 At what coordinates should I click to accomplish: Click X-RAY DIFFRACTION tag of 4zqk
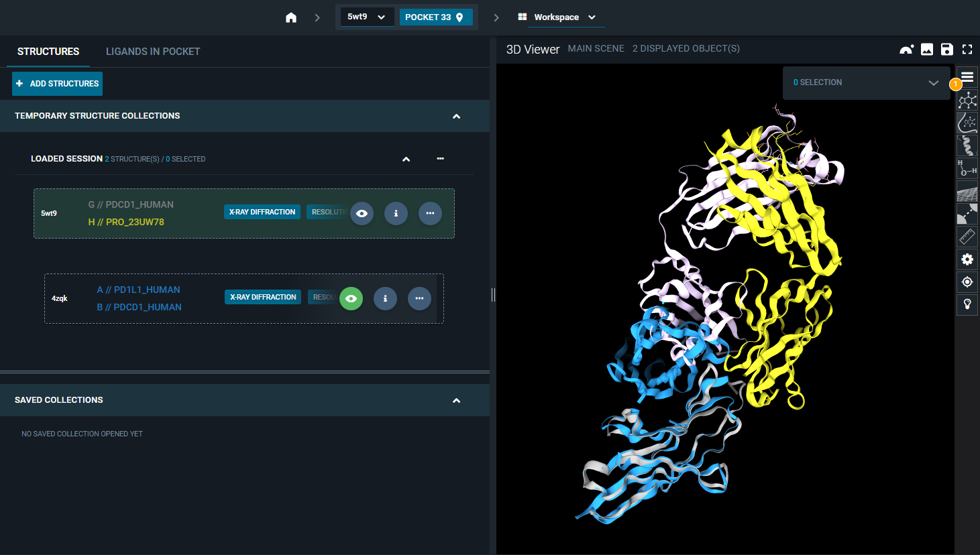tap(263, 297)
